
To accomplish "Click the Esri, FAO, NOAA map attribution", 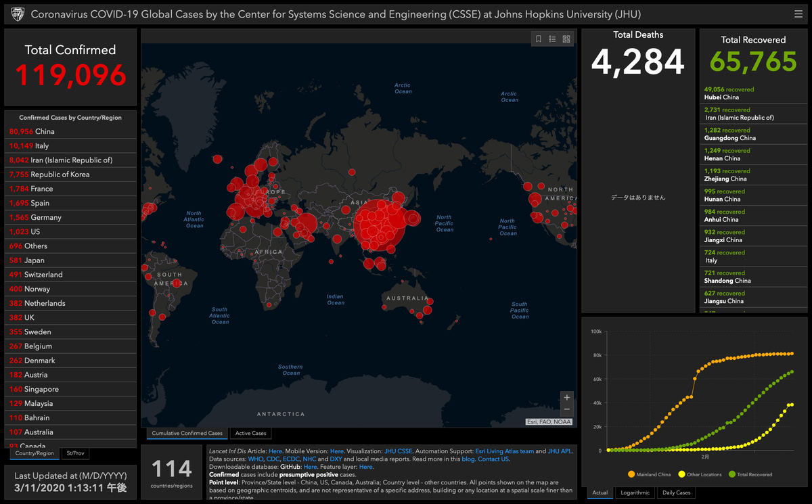I will tap(549, 421).
